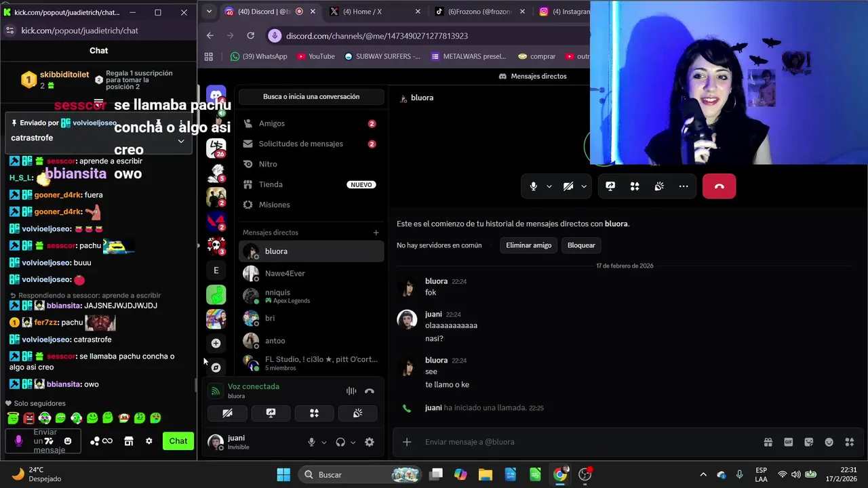868x488 pixels.
Task: Open Amigos in Discord sidebar
Action: click(311, 123)
